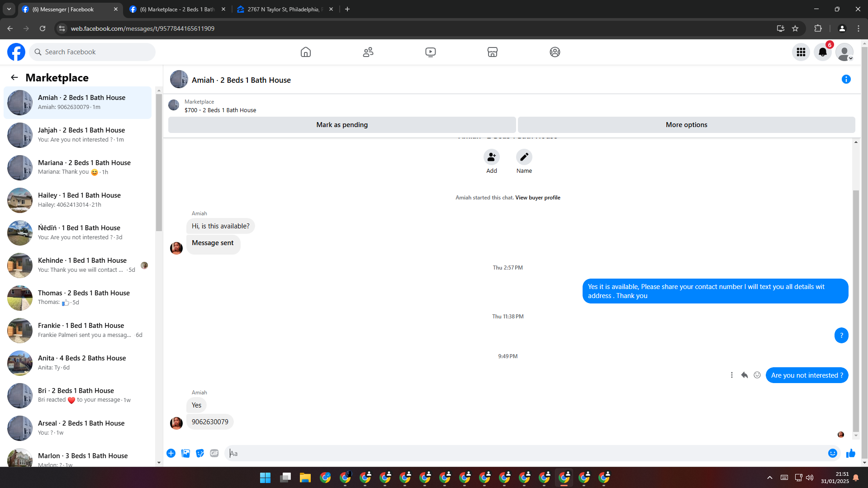The height and width of the screenshot is (488, 868).
Task: Open Arseal's 2 Beds 1 Bath House chat
Action: tap(78, 428)
